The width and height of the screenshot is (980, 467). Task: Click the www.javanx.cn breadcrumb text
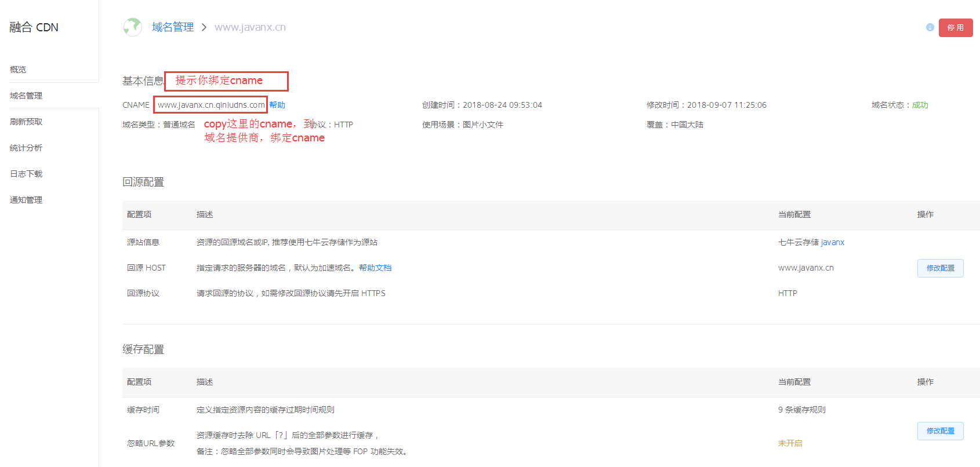(x=250, y=27)
